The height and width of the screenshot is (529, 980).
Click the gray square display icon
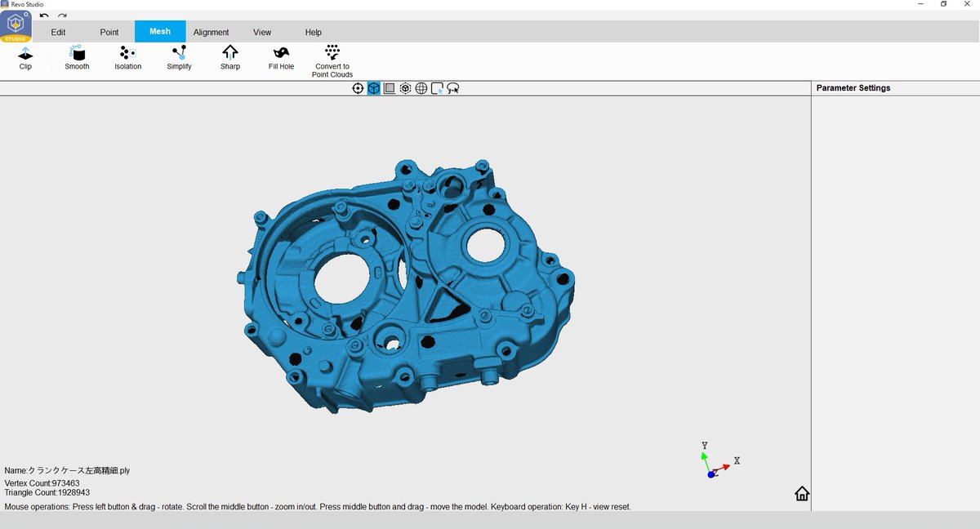point(390,88)
